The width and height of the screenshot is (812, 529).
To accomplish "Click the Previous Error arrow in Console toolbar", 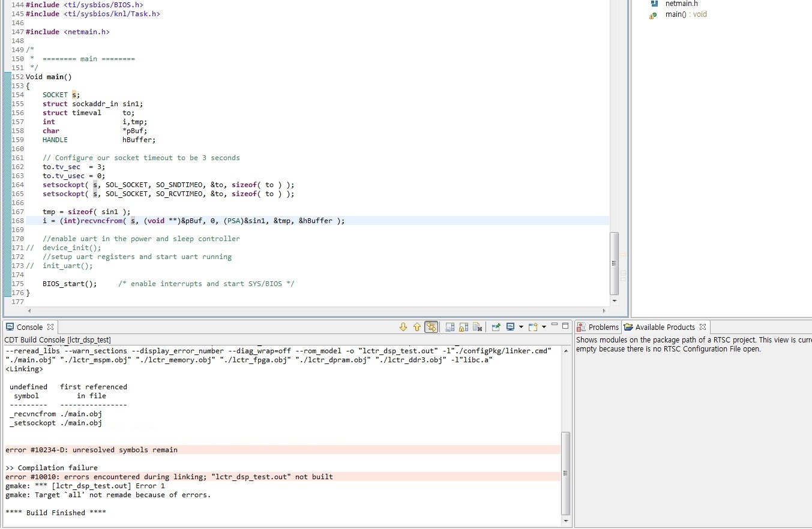I will [x=417, y=327].
